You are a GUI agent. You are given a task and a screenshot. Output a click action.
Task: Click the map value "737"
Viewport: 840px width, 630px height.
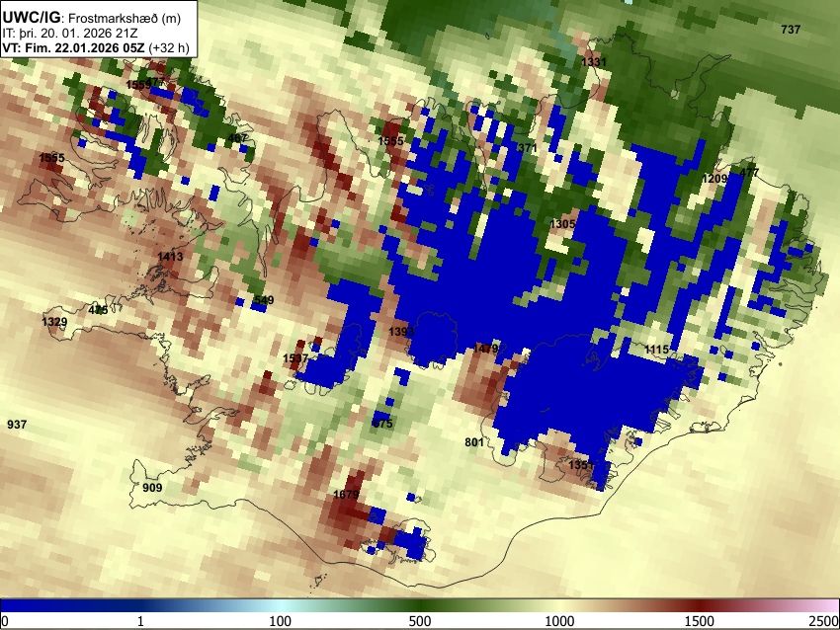tap(791, 30)
